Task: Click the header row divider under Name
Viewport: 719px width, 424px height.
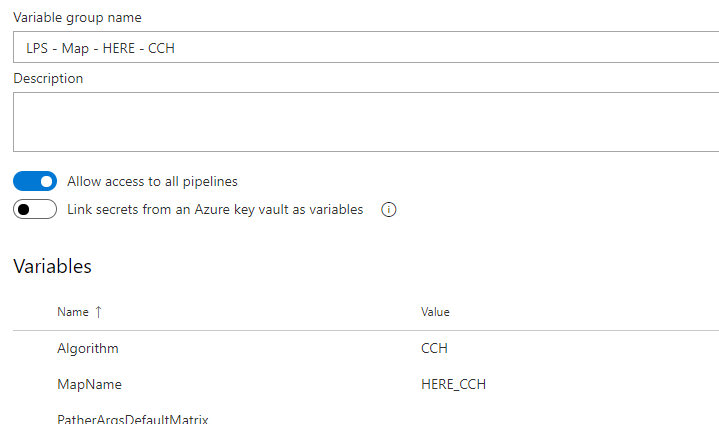Action: point(366,330)
